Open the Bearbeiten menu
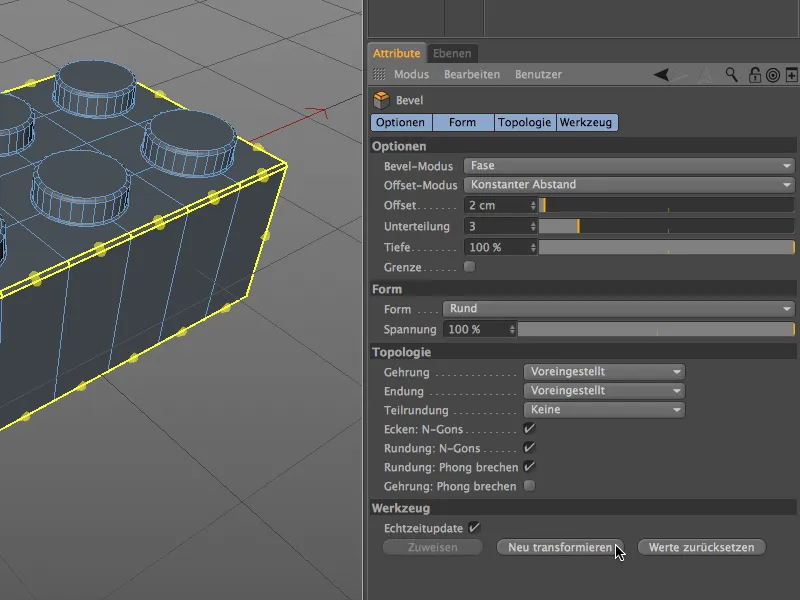The width and height of the screenshot is (800, 600). click(x=472, y=74)
